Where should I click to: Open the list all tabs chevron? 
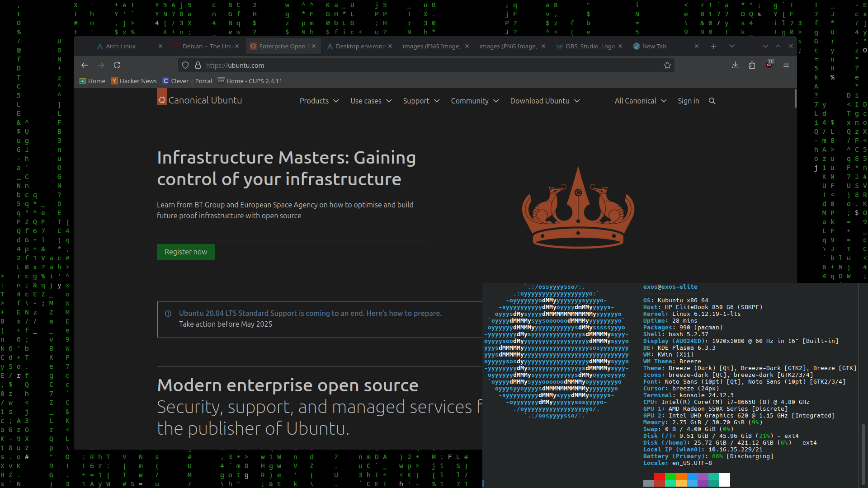731,46
